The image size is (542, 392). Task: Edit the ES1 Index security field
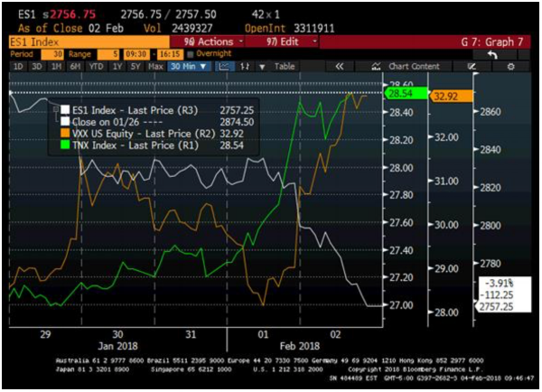click(89, 42)
